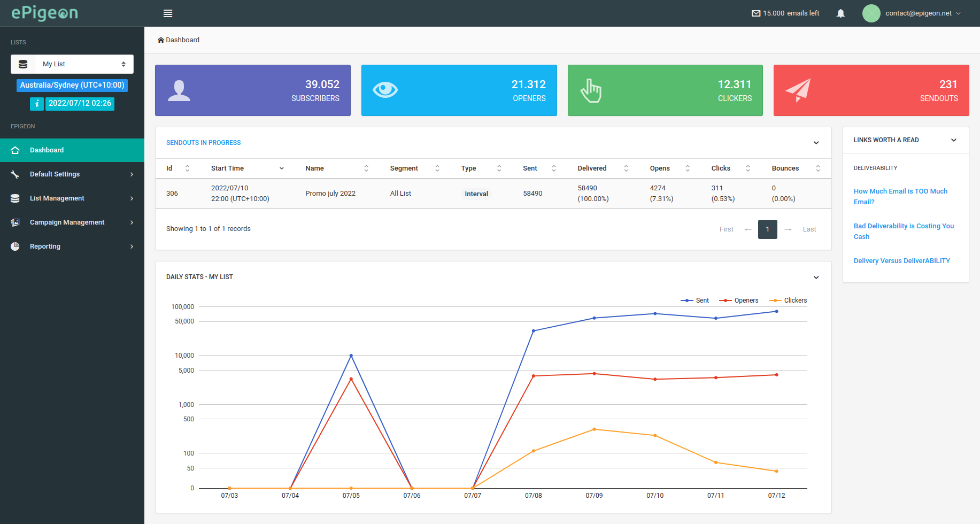Screen dimensions: 980x524
Task: Click the subscriber silhouette icon on purple card
Action: click(x=179, y=90)
